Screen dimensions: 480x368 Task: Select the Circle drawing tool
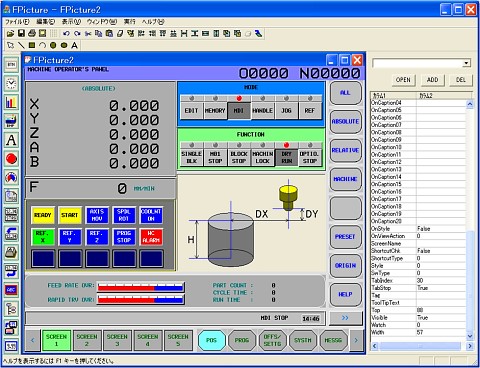[x=53, y=45]
